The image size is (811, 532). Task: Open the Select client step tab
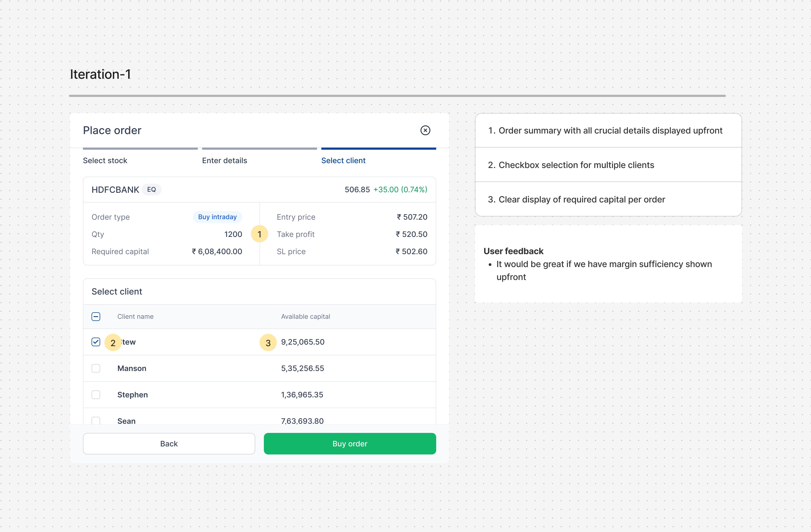(343, 160)
